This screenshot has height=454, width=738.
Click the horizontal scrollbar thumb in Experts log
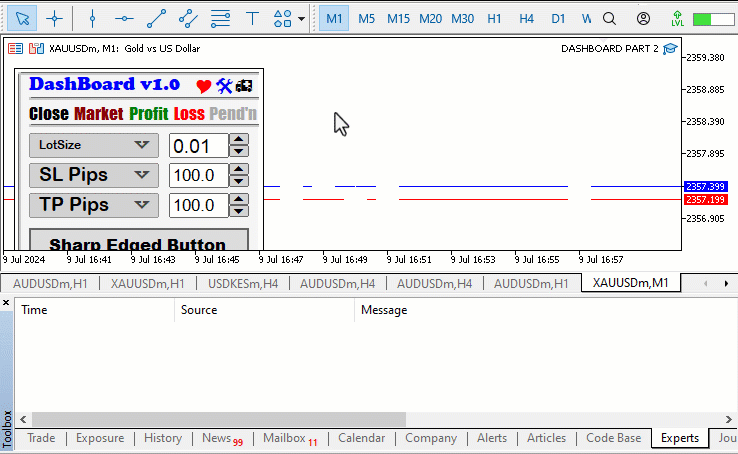click(x=219, y=419)
